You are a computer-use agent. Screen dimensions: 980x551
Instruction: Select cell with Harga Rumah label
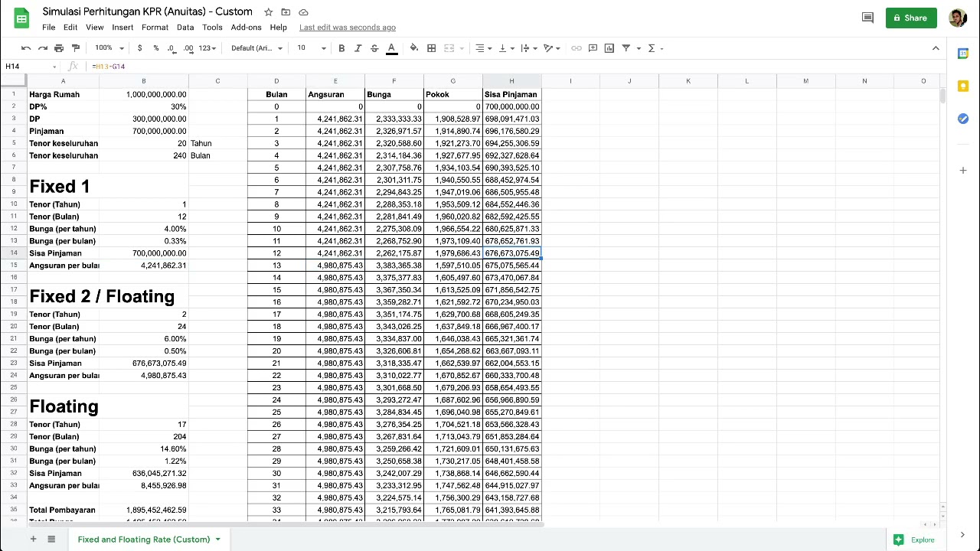coord(64,94)
